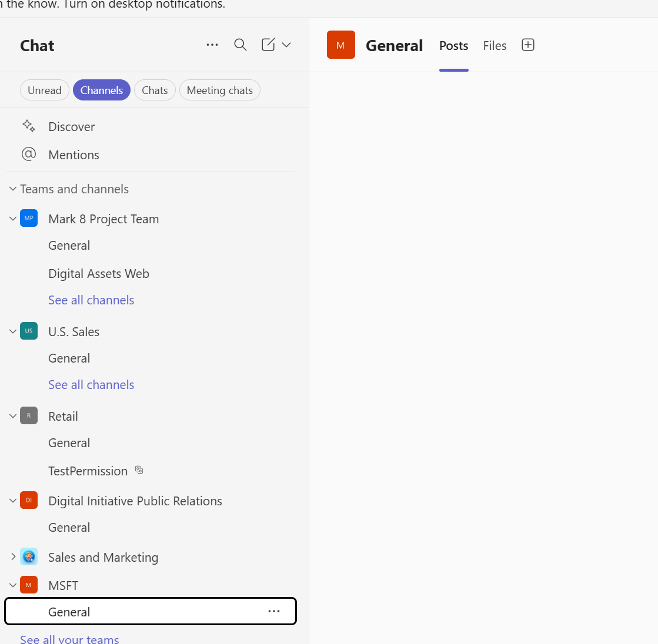The width and height of the screenshot is (658, 644).
Task: Expand the Sales and Marketing team
Action: tap(13, 557)
